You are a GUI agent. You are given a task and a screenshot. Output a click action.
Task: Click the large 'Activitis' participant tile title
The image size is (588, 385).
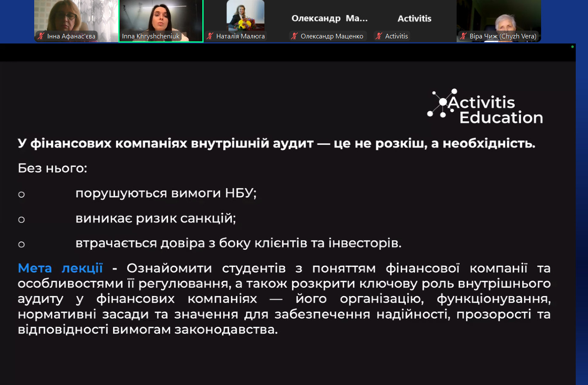[x=414, y=19]
